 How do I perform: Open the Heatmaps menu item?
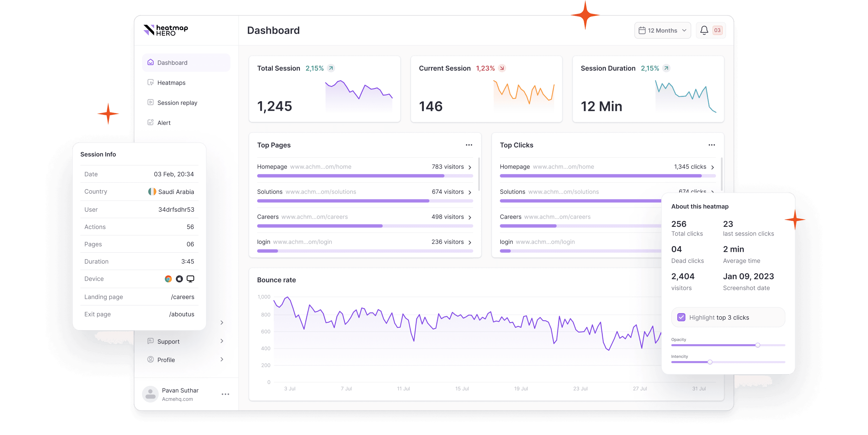coord(186,83)
